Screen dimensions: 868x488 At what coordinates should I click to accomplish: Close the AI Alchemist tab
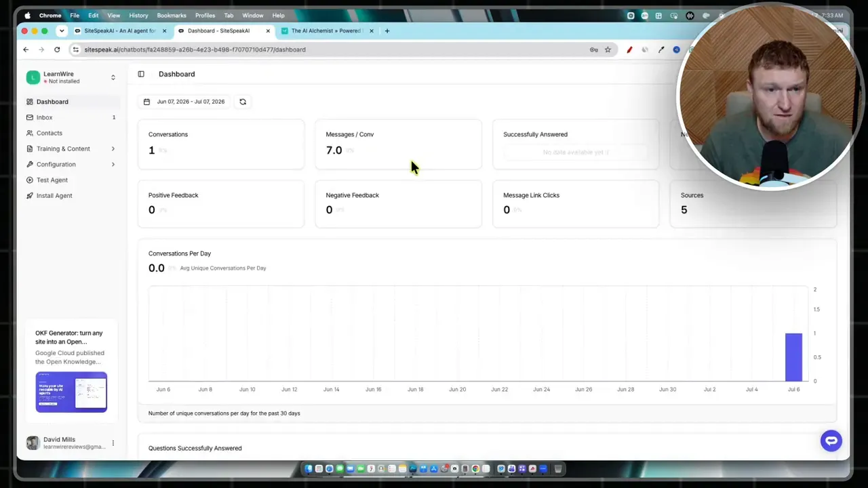point(371,30)
